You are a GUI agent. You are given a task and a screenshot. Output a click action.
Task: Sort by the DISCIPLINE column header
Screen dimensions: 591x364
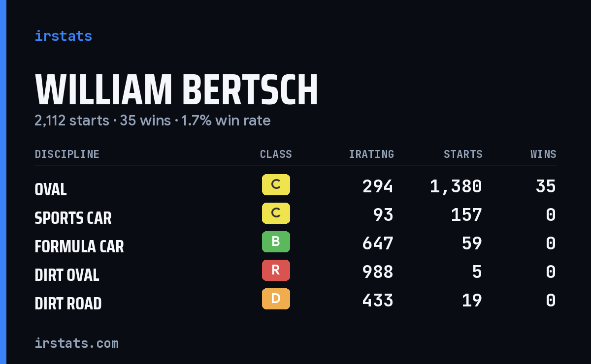tap(67, 154)
